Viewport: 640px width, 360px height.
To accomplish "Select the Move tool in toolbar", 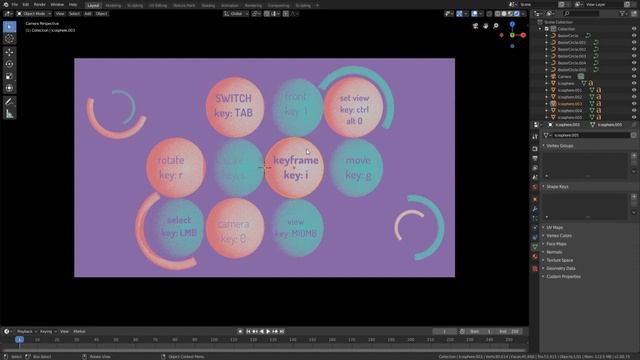I will click(x=9, y=52).
